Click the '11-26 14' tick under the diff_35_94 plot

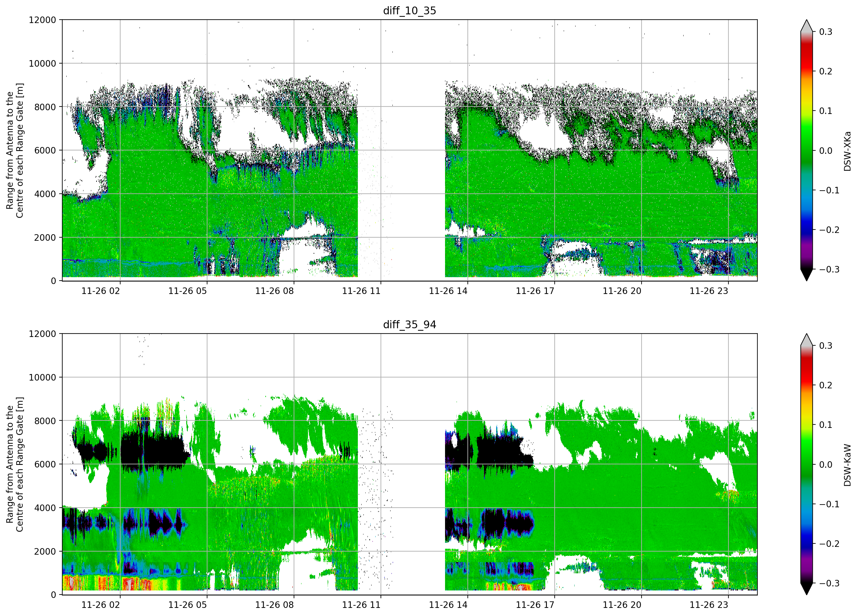point(448,605)
